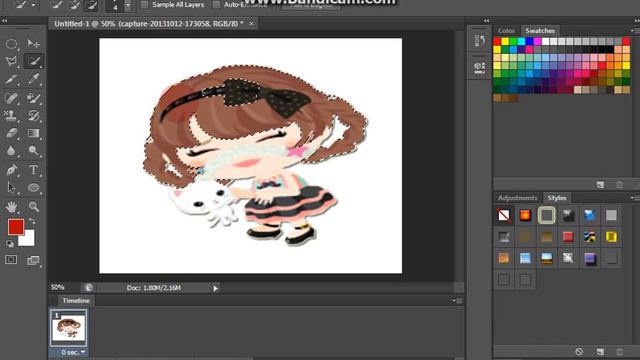Toggle Quick Mask mode
Image resolution: width=640 pixels, height=360 pixels.
pyautogui.click(x=11, y=260)
